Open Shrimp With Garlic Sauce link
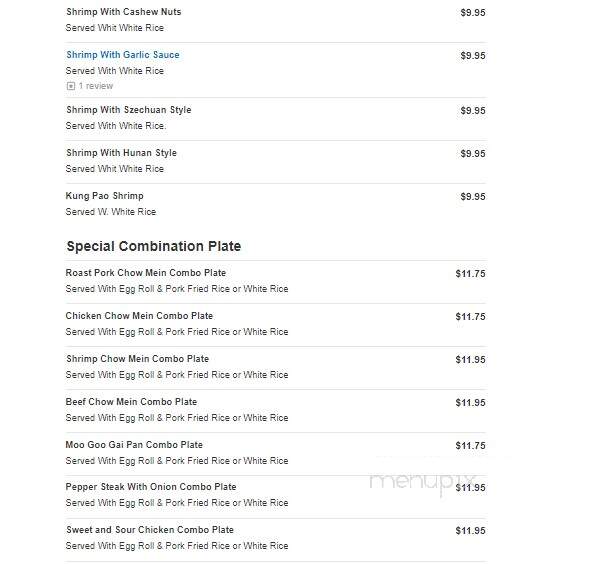The height and width of the screenshot is (564, 602). pyautogui.click(x=123, y=55)
